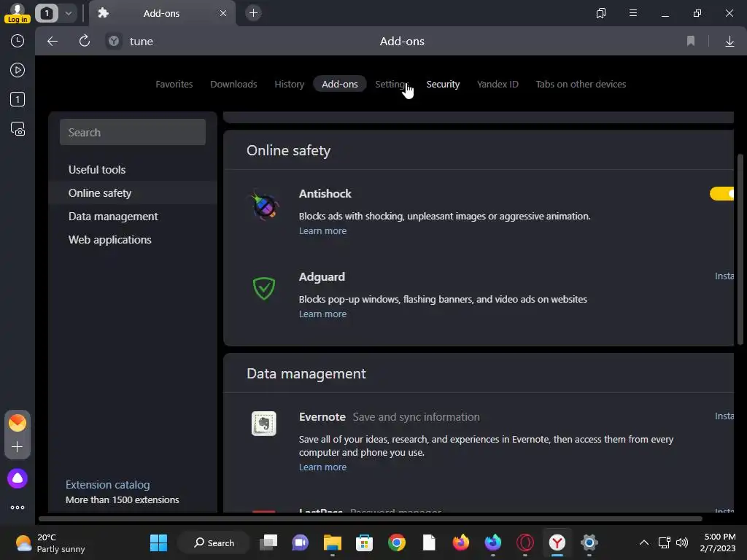
Task: Launch Alice voice assistant purple icon
Action: coord(18,478)
